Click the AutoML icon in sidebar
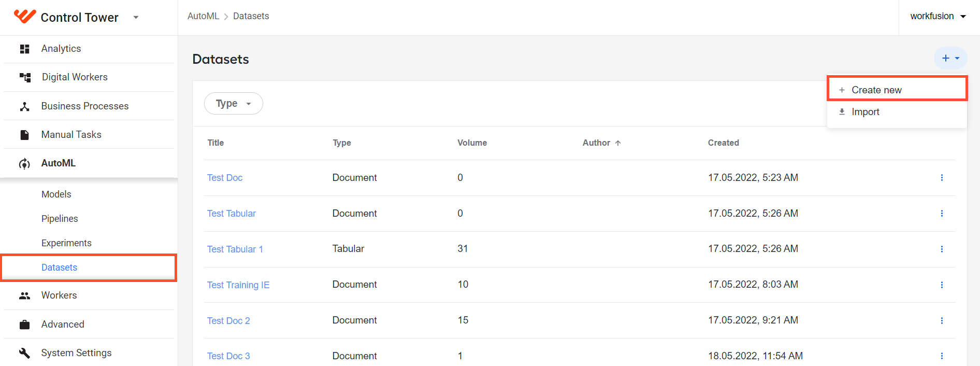 point(24,164)
